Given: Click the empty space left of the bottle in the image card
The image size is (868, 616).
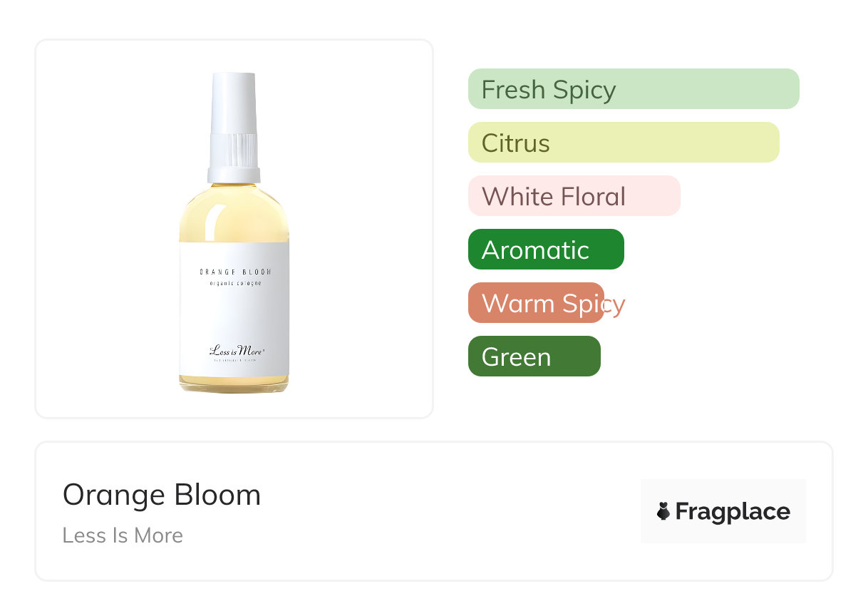Looking at the screenshot, I should pyautogui.click(x=107, y=228).
